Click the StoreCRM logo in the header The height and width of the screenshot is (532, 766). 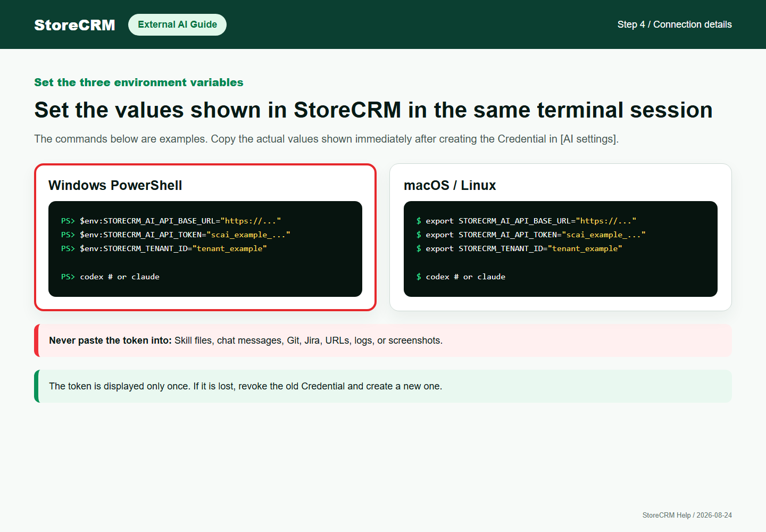[x=74, y=25]
